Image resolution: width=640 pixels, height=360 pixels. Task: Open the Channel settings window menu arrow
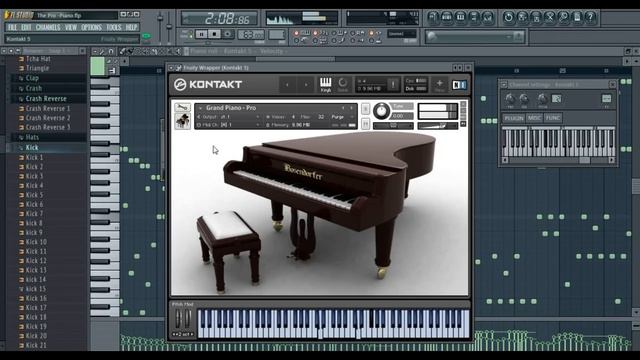[504, 84]
